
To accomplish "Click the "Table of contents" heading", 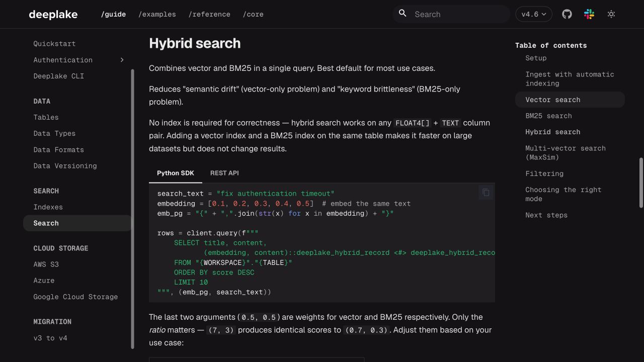I will point(551,45).
